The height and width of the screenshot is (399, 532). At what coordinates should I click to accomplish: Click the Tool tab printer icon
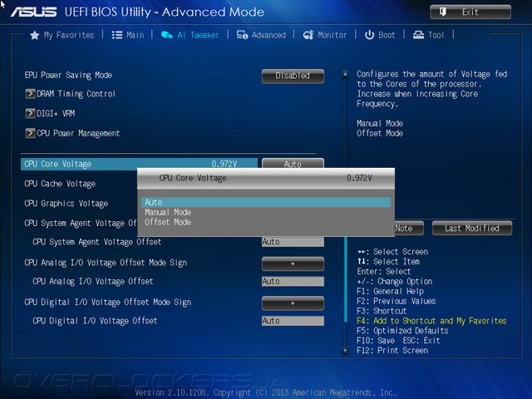coord(418,35)
